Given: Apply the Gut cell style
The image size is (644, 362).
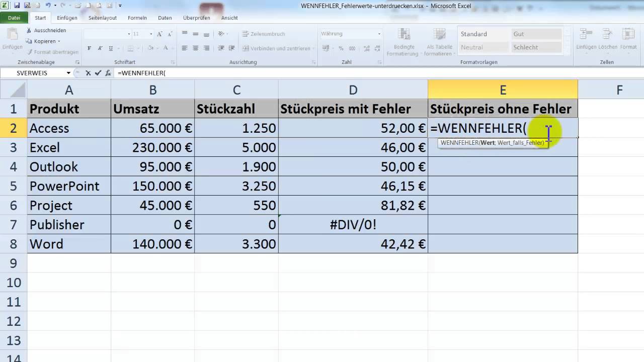Looking at the screenshot, I should (x=536, y=34).
